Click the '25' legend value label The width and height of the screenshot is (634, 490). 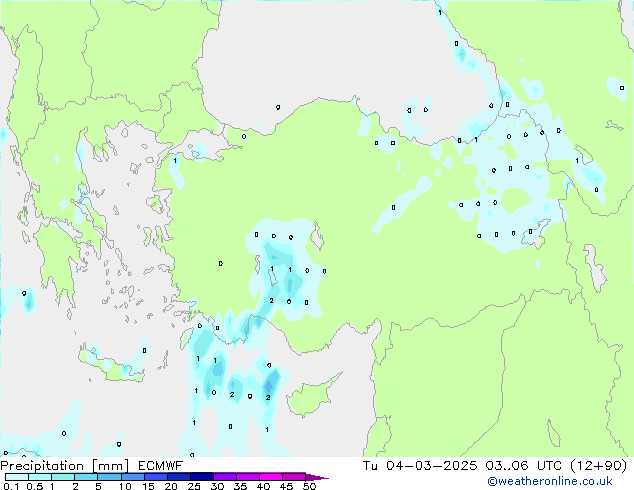194,486
